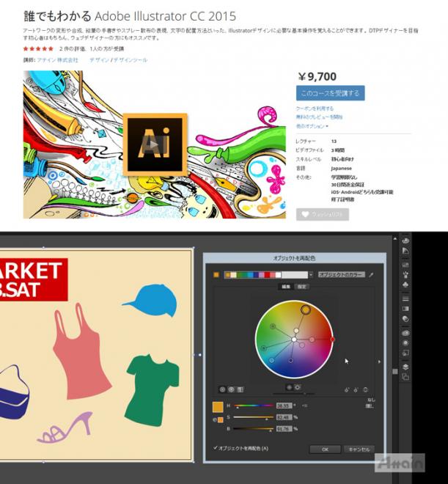Click OK in the recolor dialog

tap(325, 449)
